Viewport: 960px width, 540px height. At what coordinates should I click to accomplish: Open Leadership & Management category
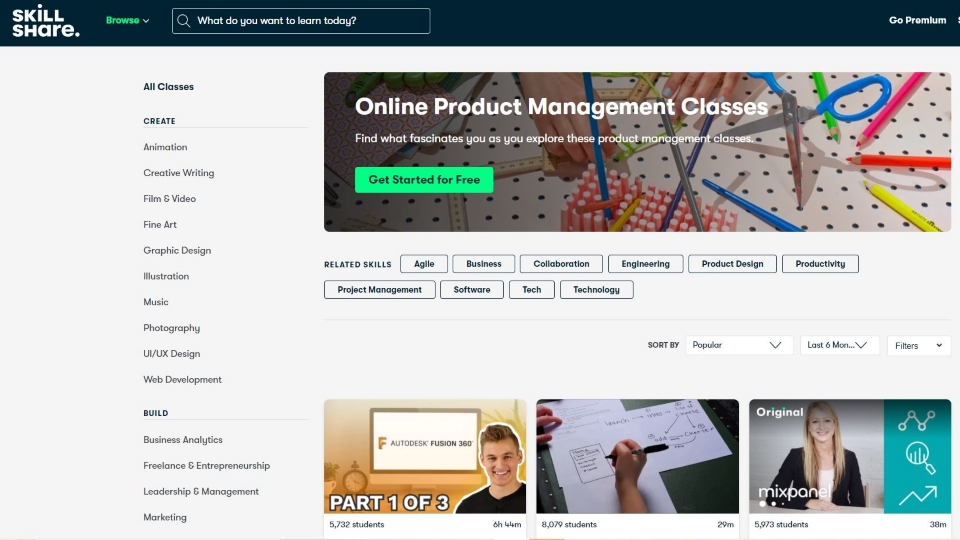(x=201, y=491)
